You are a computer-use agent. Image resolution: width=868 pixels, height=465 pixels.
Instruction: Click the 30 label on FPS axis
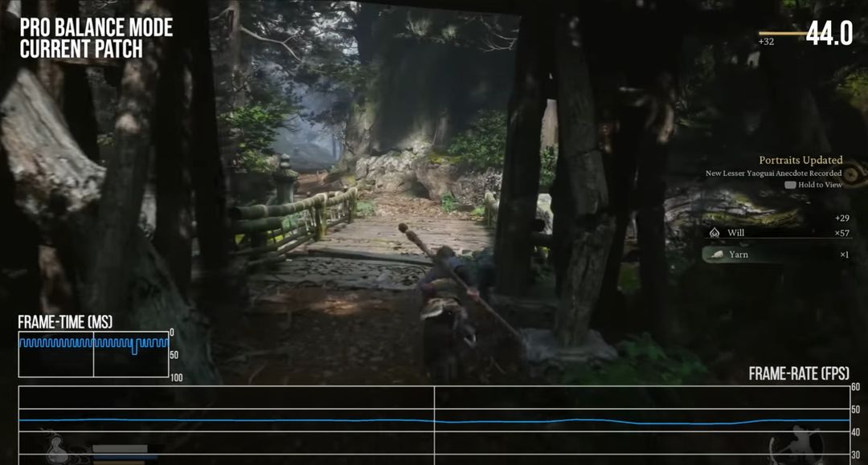coord(856,455)
